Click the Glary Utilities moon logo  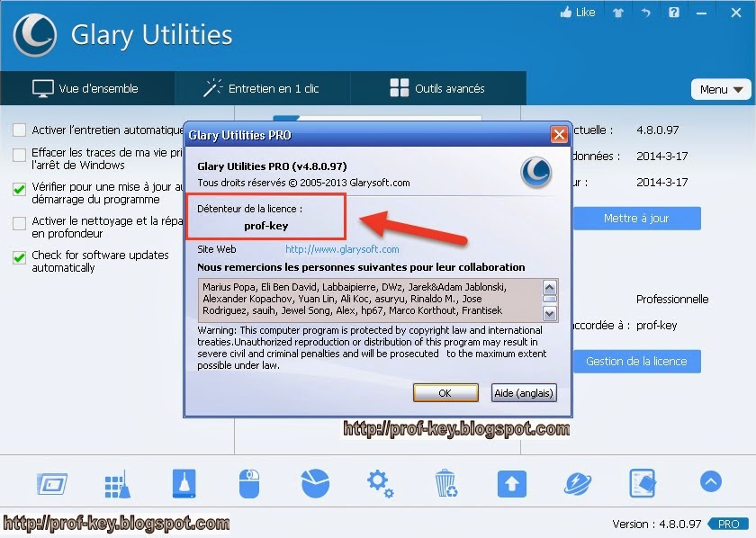[x=35, y=35]
